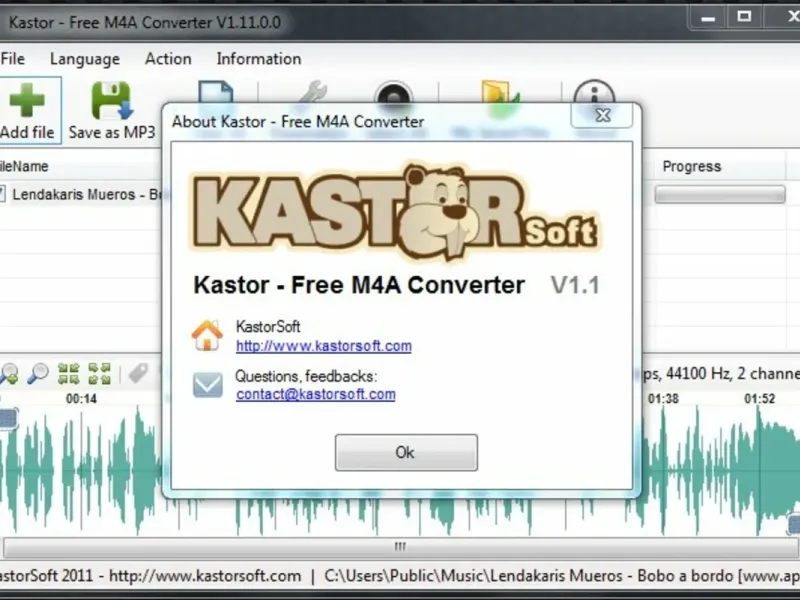This screenshot has height=600, width=800.
Task: Toggle the checkbox beside Lendakaris Mueros file
Action: (x=2, y=194)
